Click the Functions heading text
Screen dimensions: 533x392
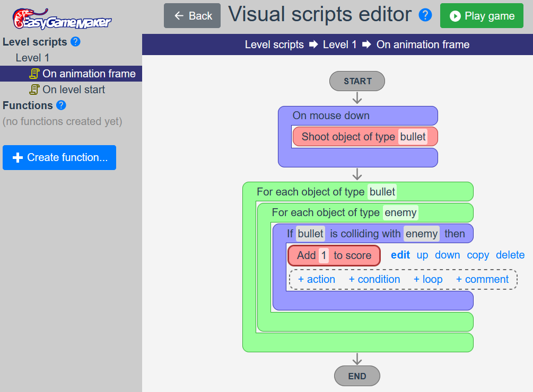click(28, 105)
